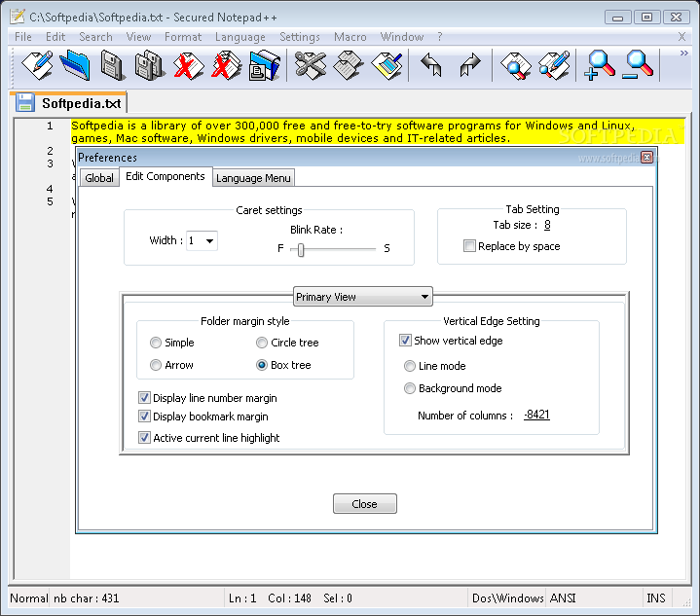Screen dimensions: 700x616
Task: Open the Settings menu
Action: (300, 37)
